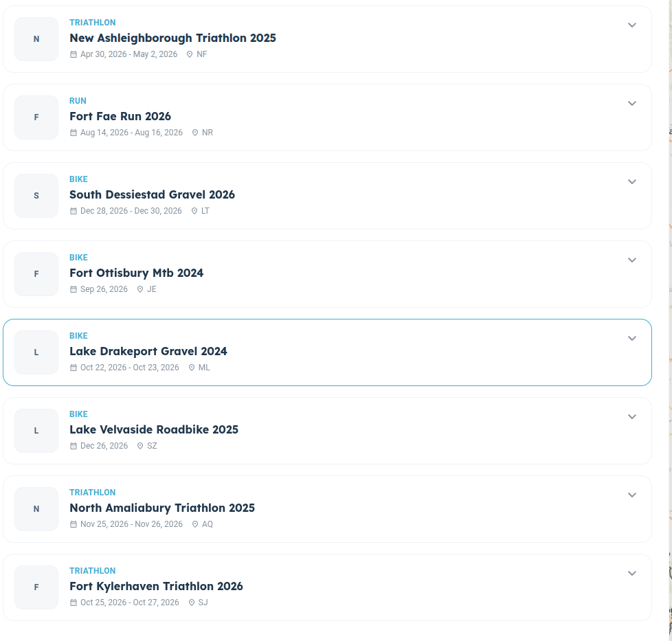Click the N avatar of New Ashleighborough Triathlon
This screenshot has height=641, width=672.
click(x=36, y=39)
